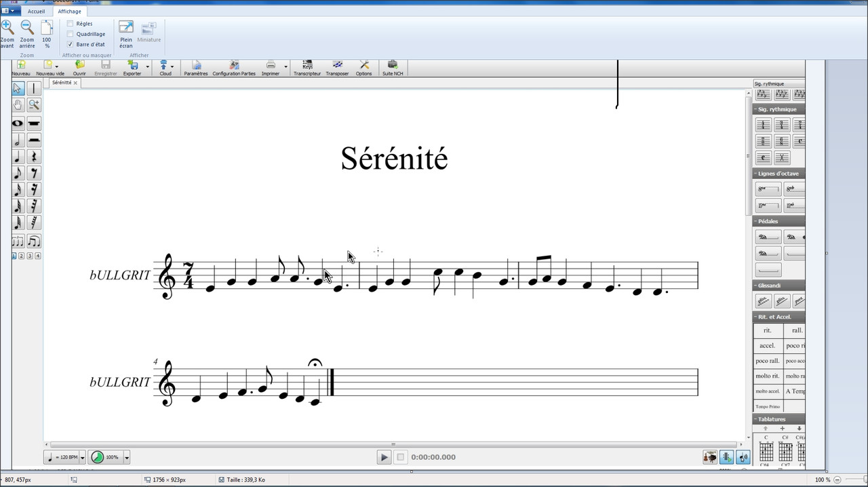Select the arrow selection tool
868x487 pixels.
18,88
